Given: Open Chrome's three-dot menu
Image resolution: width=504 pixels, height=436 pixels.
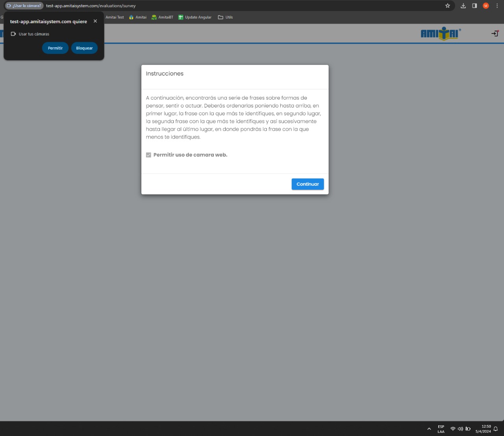Looking at the screenshot, I should pyautogui.click(x=497, y=6).
